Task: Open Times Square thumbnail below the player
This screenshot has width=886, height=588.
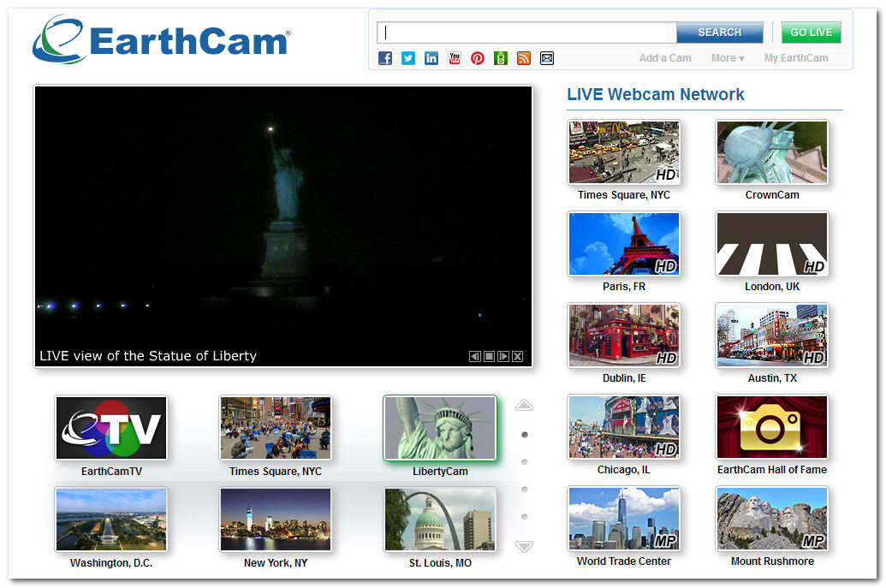Action: pyautogui.click(x=275, y=428)
